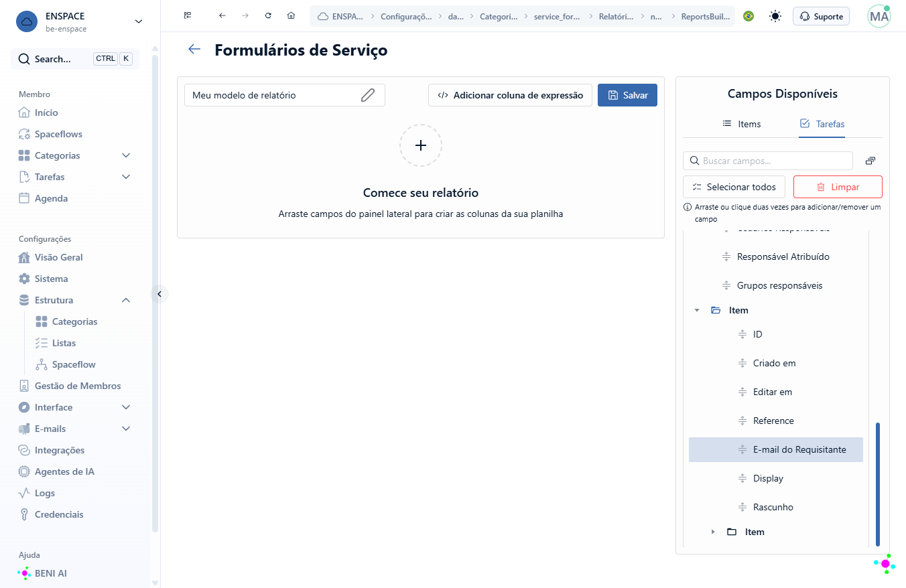Expand the closed Item folder at the tree bottom
This screenshot has width=906, height=588.
713,532
